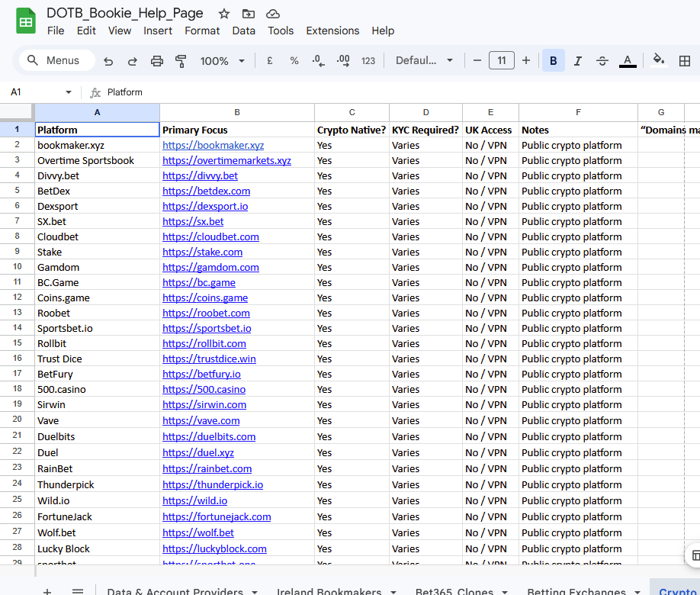The width and height of the screenshot is (700, 595).
Task: Search the Menus box
Action: click(56, 60)
